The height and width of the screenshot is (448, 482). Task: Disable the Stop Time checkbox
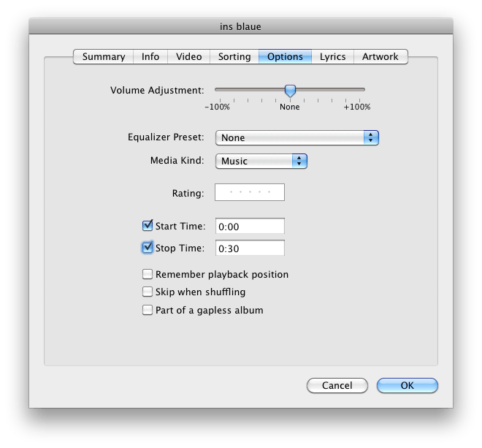(x=148, y=247)
